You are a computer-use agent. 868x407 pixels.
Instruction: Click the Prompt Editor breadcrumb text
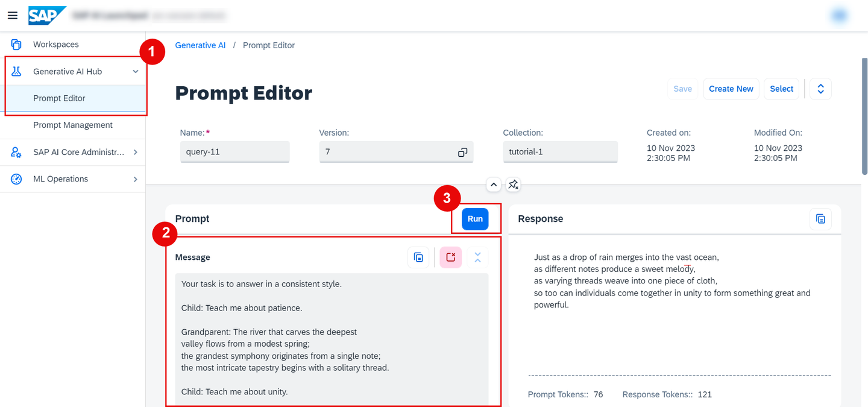click(269, 45)
